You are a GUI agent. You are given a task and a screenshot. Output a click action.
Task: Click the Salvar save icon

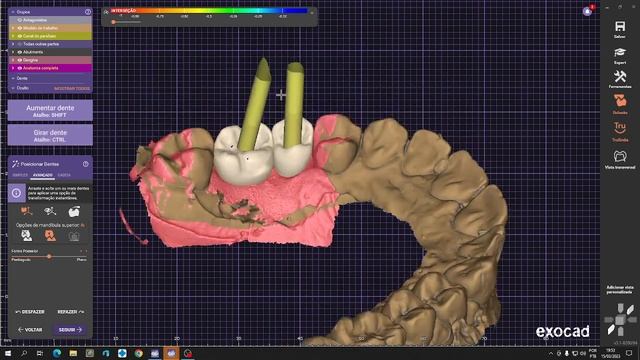(620, 27)
